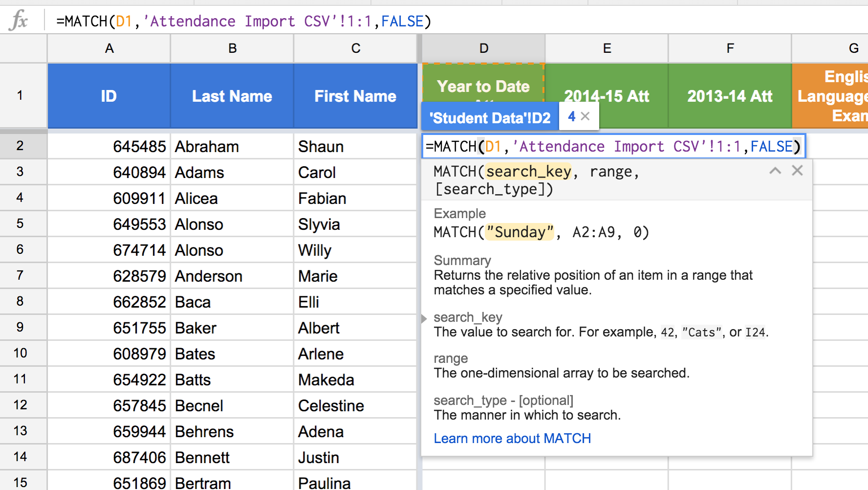Select the Baca last name cell

point(232,302)
